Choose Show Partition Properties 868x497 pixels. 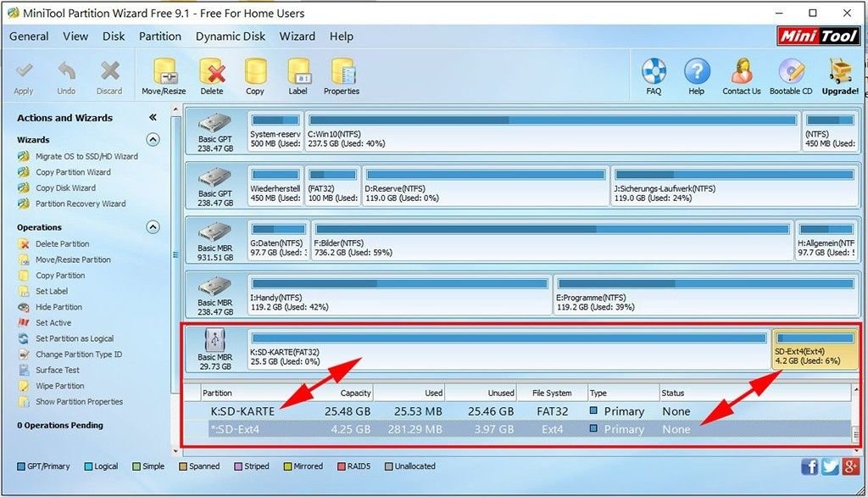pos(79,402)
